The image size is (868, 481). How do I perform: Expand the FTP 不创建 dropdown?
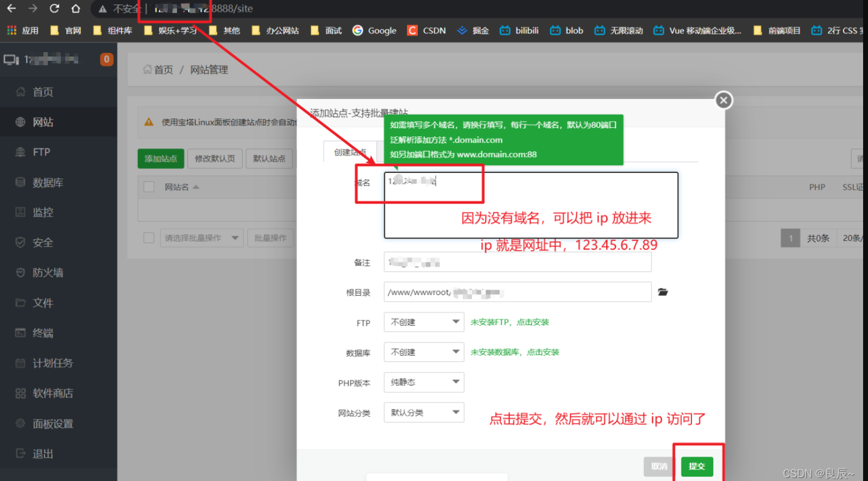point(424,322)
